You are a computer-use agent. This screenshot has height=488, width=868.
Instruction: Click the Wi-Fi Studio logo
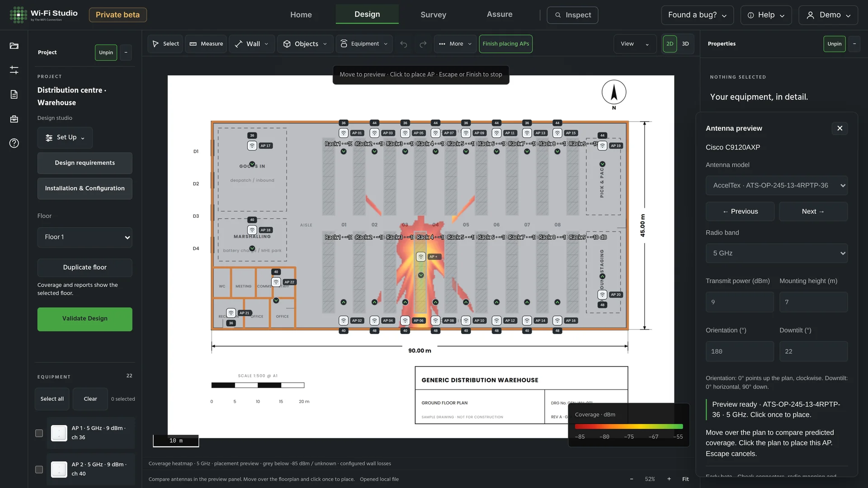pyautogui.click(x=43, y=14)
